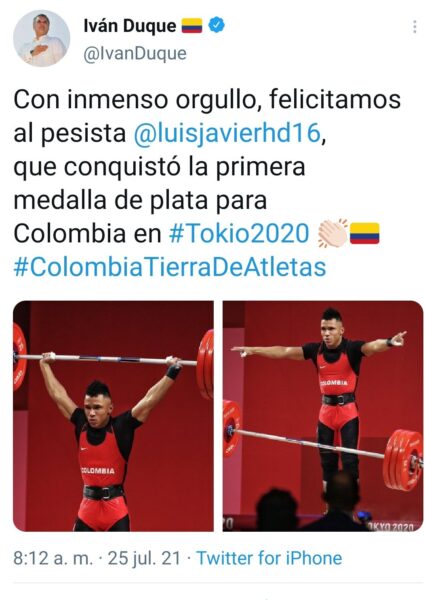Click the flag emoji after #Tokio2020

tap(365, 233)
